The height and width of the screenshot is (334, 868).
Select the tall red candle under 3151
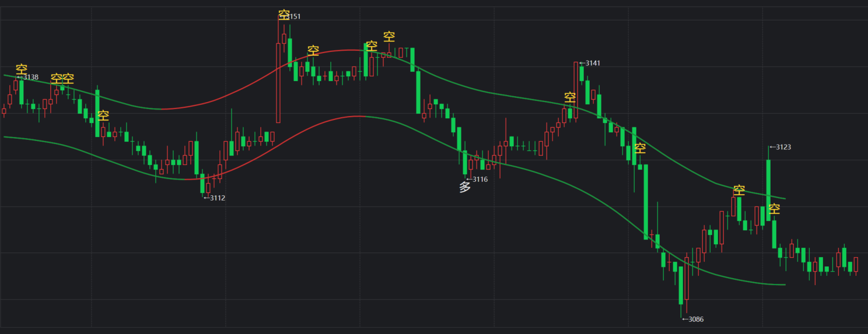point(278,82)
